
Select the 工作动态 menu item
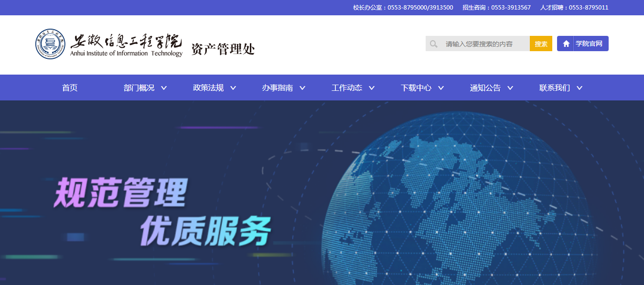click(347, 88)
